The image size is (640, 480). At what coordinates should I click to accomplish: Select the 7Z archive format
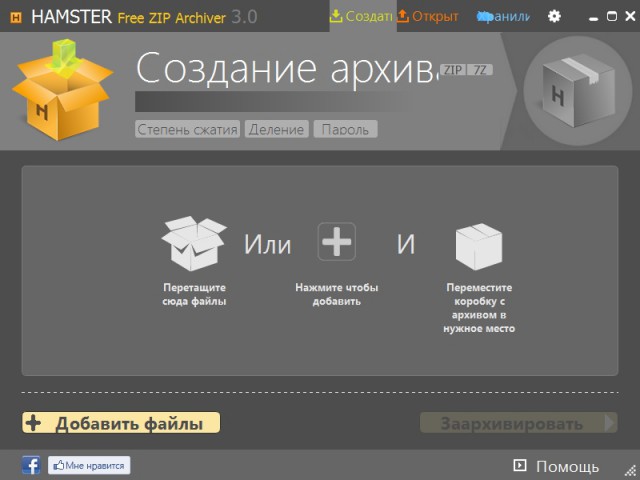[x=480, y=70]
